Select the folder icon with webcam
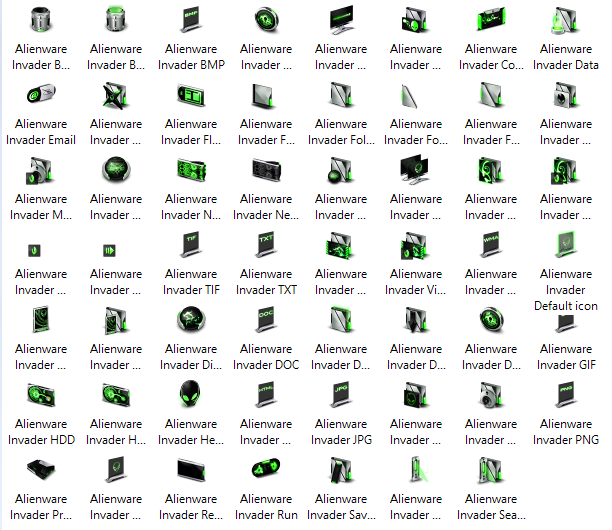 [491, 395]
